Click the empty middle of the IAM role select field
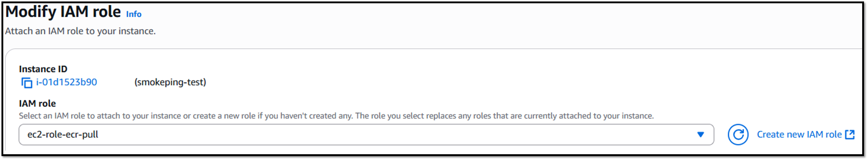The image size is (868, 160). click(x=363, y=134)
